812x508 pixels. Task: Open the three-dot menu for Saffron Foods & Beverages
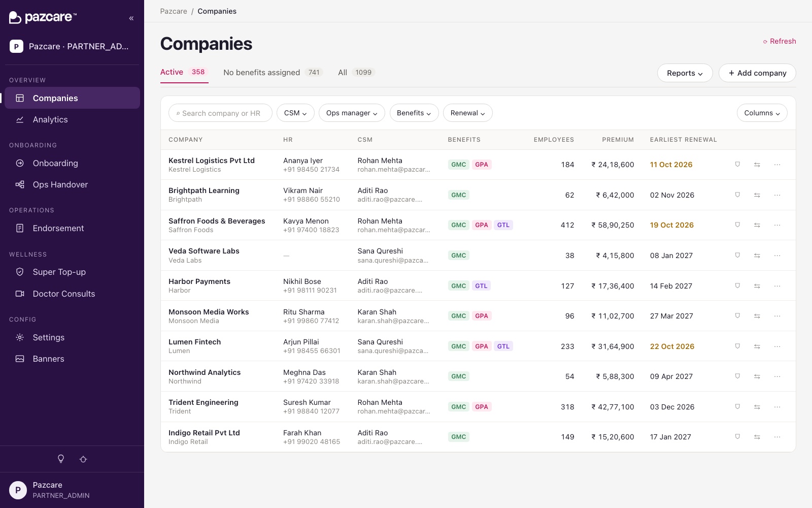[777, 225]
